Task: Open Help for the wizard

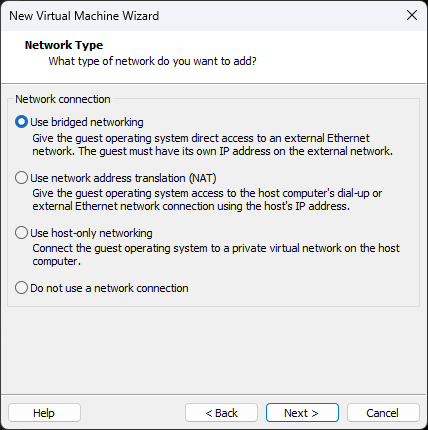Action: click(x=44, y=413)
